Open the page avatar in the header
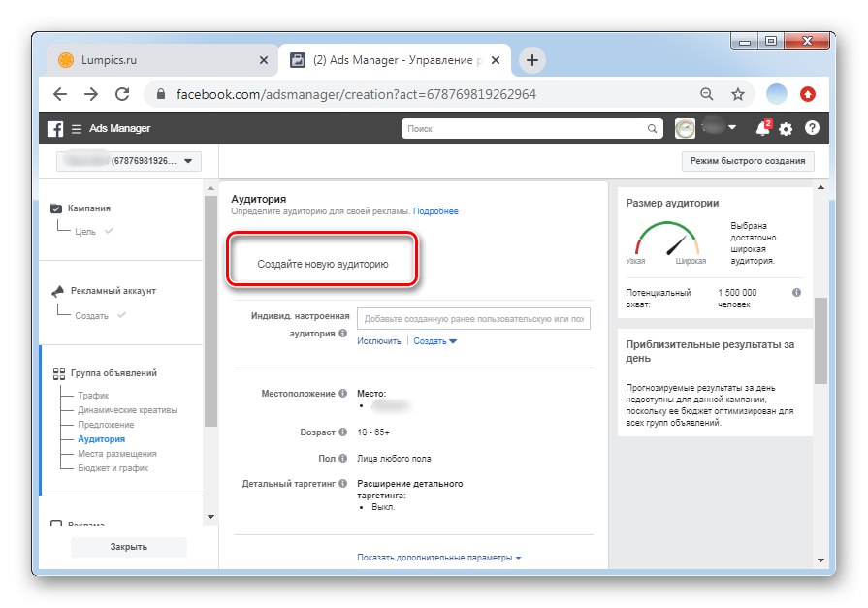 pyautogui.click(x=685, y=128)
